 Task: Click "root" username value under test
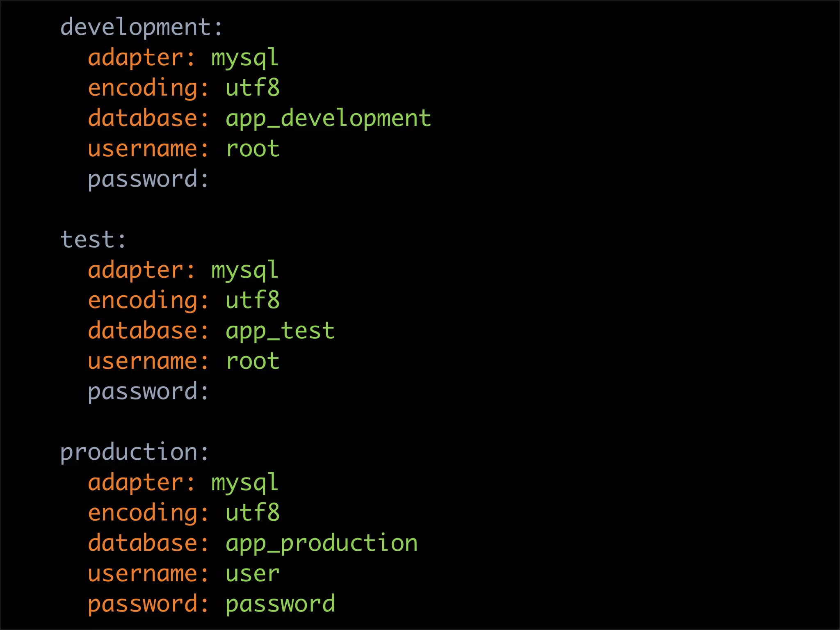click(253, 361)
